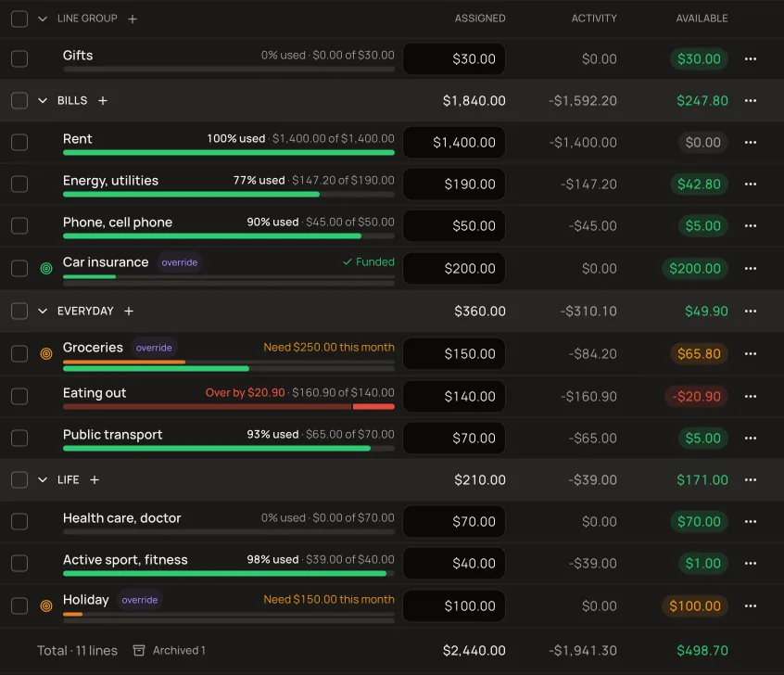Add a new line to the BILLS group
Image resolution: width=784 pixels, height=675 pixels.
[103, 100]
